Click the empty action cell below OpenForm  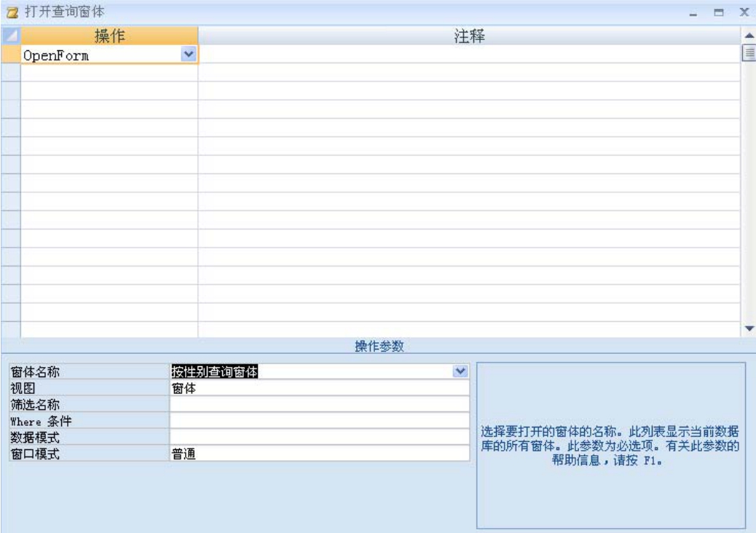(109, 73)
